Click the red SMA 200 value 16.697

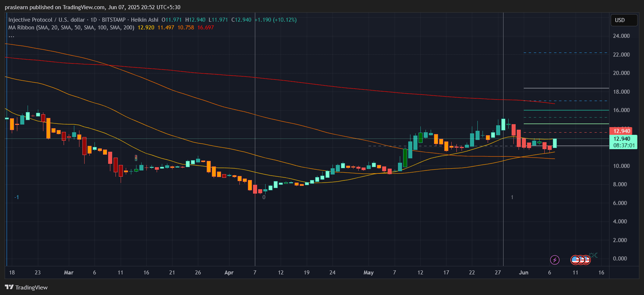206,28
